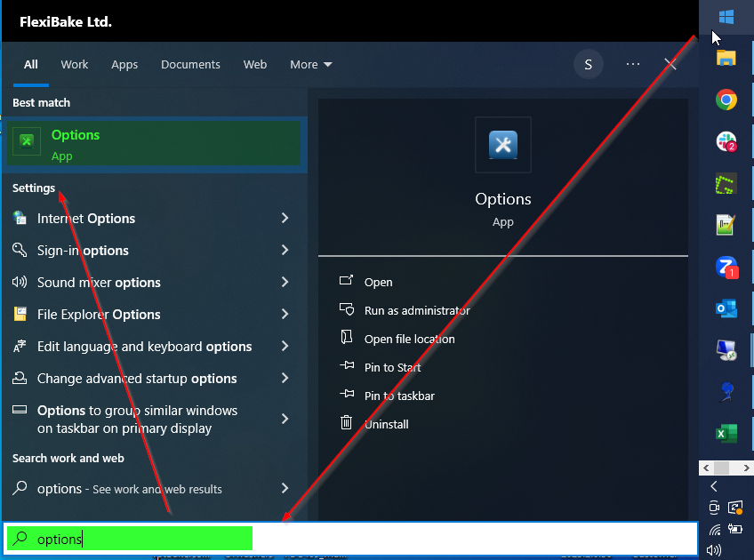Open the More dropdown filter
This screenshot has width=754, height=560.
click(x=310, y=64)
